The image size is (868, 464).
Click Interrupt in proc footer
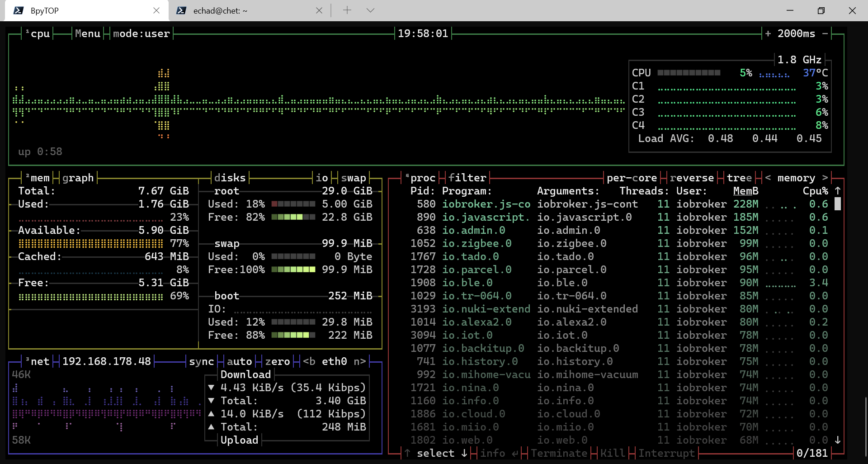pyautogui.click(x=667, y=453)
